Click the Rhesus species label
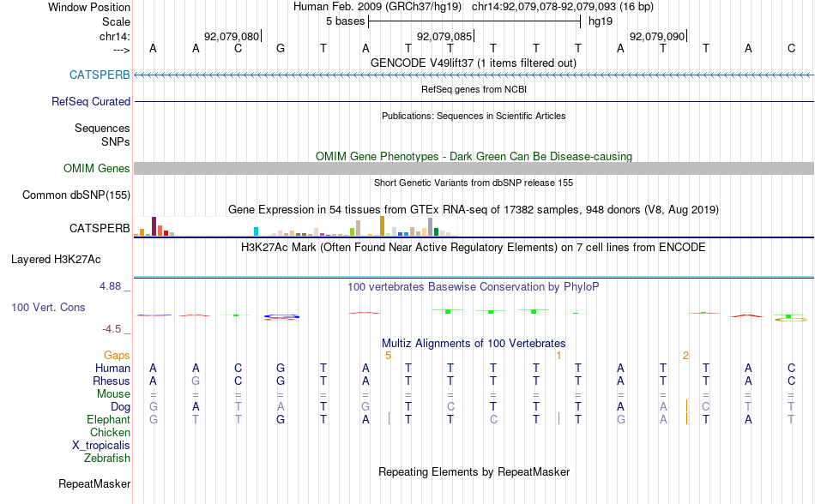The width and height of the screenshot is (815, 504). 112,381
